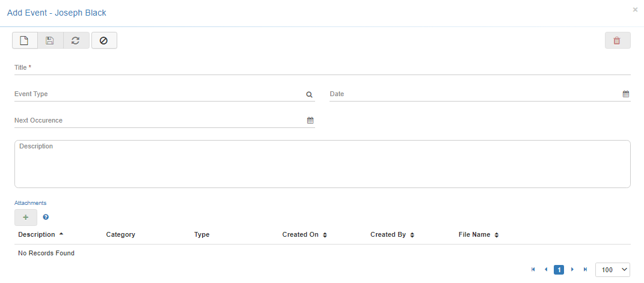
Task: Click the Delete trash can icon
Action: 617,40
